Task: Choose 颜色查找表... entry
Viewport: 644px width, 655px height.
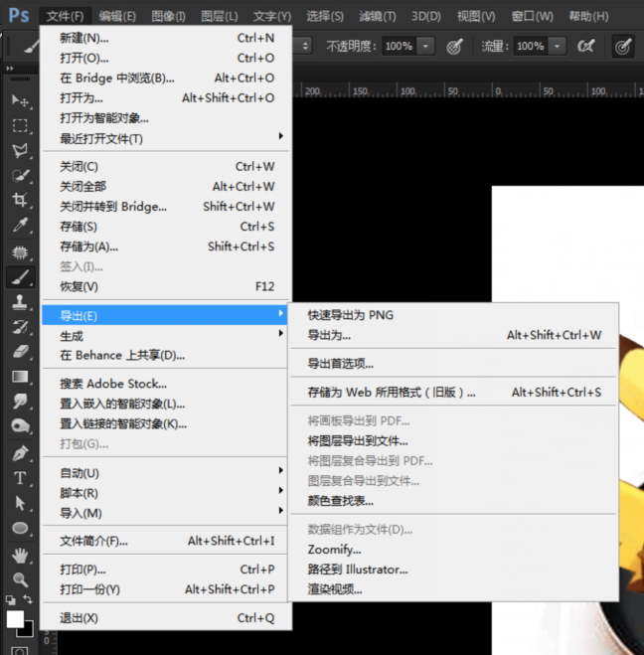Action: [x=453, y=500]
